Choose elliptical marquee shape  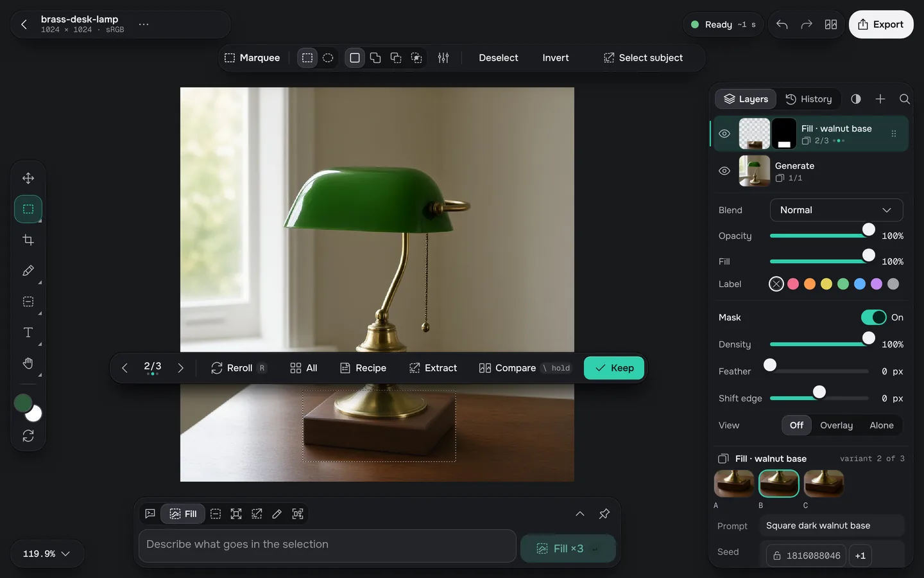(328, 58)
